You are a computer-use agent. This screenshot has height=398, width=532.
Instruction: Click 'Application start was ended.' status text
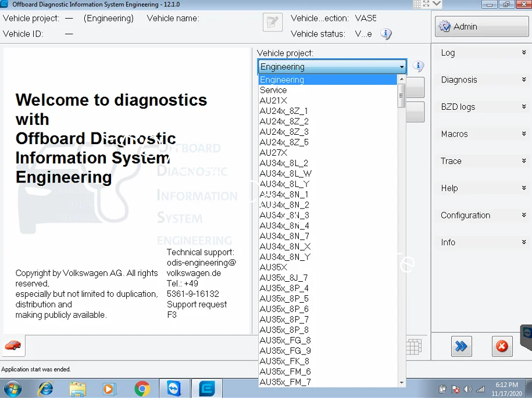[36, 369]
